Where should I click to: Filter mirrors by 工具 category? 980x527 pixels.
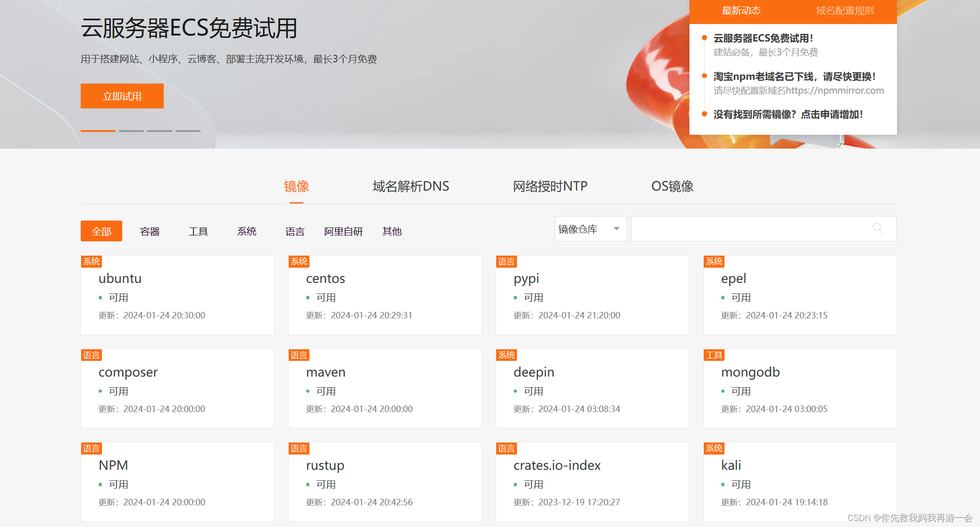coord(198,231)
